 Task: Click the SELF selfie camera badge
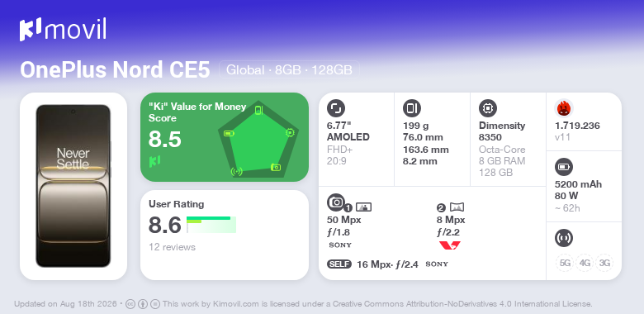[339, 264]
